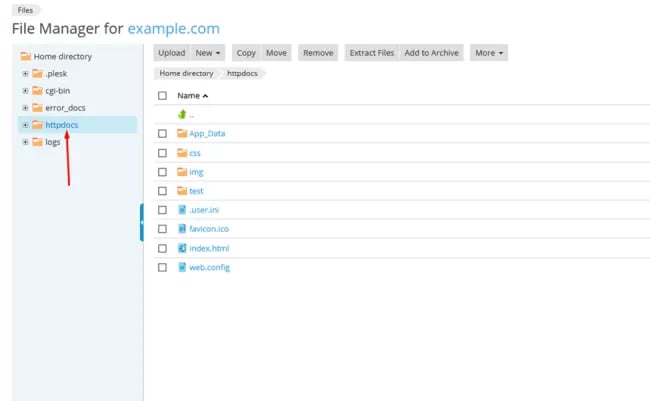Image resolution: width=650 pixels, height=401 pixels.
Task: Check the App_Data row checkbox
Action: [162, 134]
